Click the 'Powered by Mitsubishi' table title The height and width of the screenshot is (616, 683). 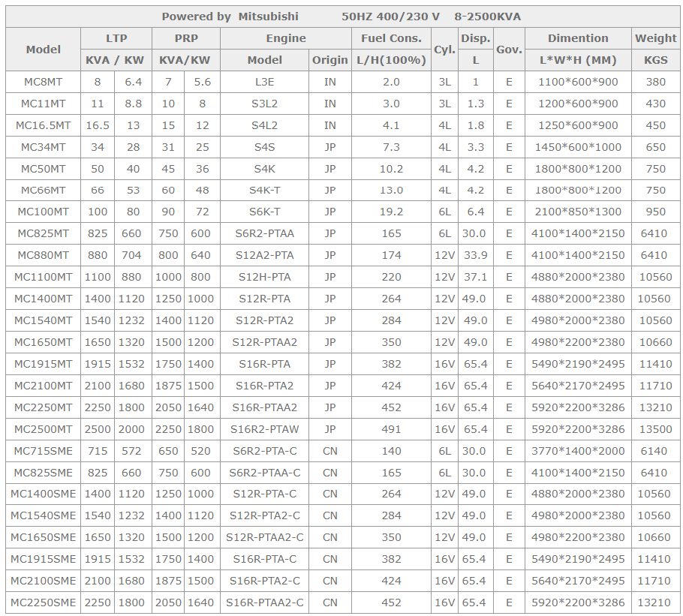pos(230,17)
